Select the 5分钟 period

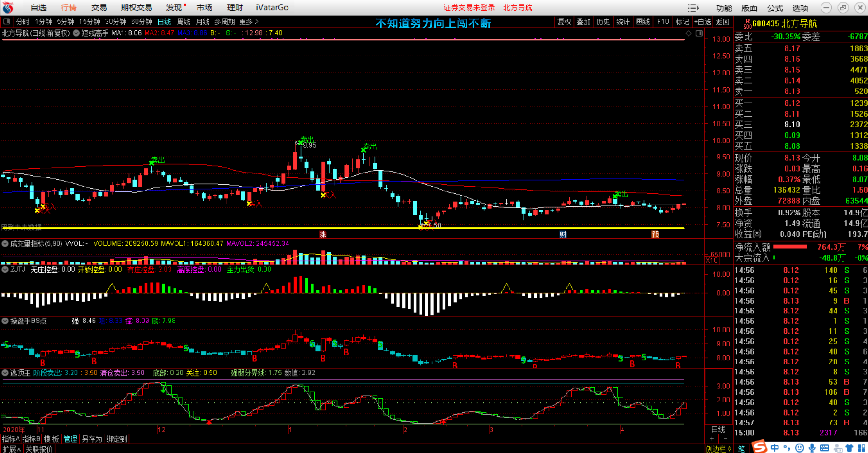[x=66, y=22]
